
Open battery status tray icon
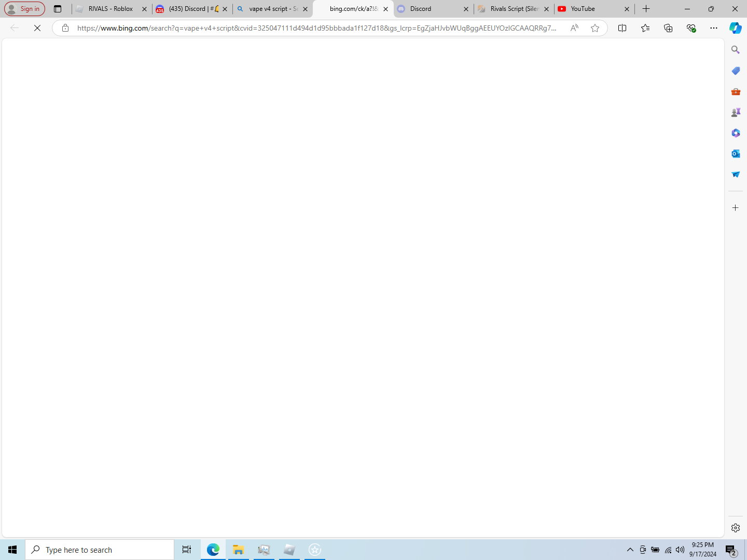tap(655, 550)
